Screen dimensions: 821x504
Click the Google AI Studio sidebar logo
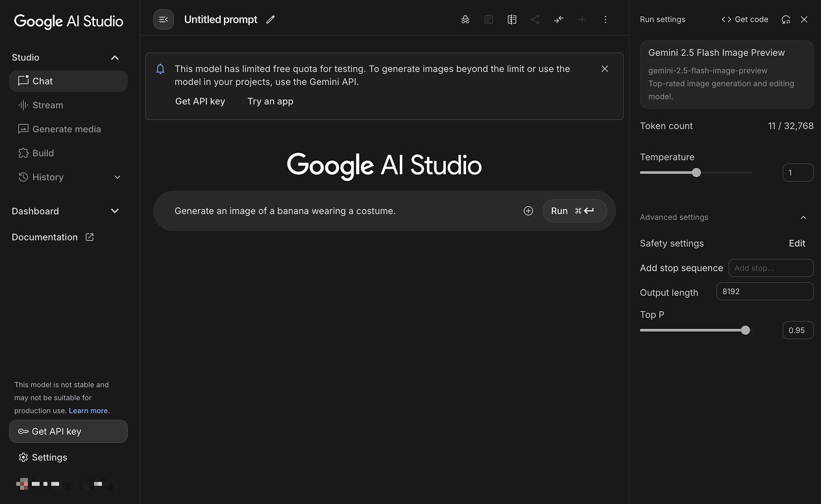point(69,21)
